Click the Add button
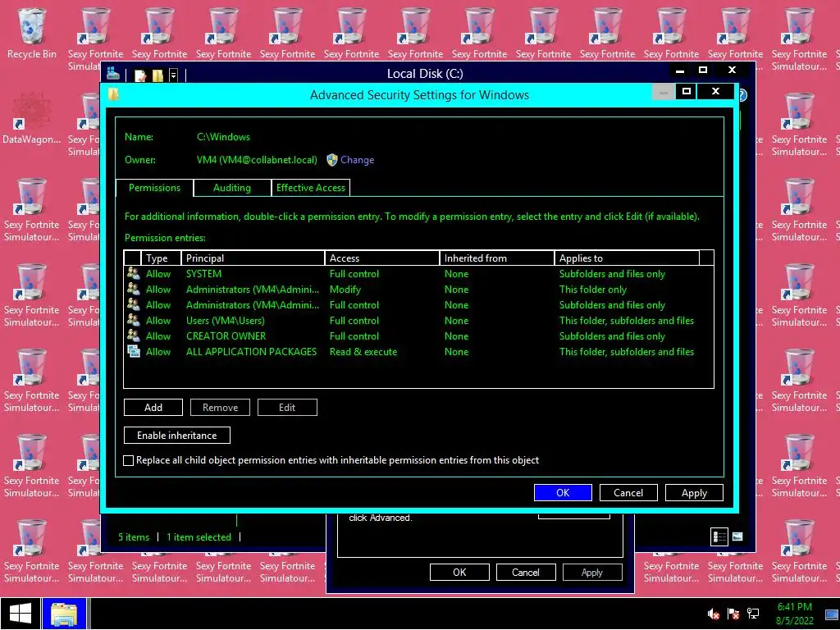Viewport: 840px width, 630px height. pos(153,407)
